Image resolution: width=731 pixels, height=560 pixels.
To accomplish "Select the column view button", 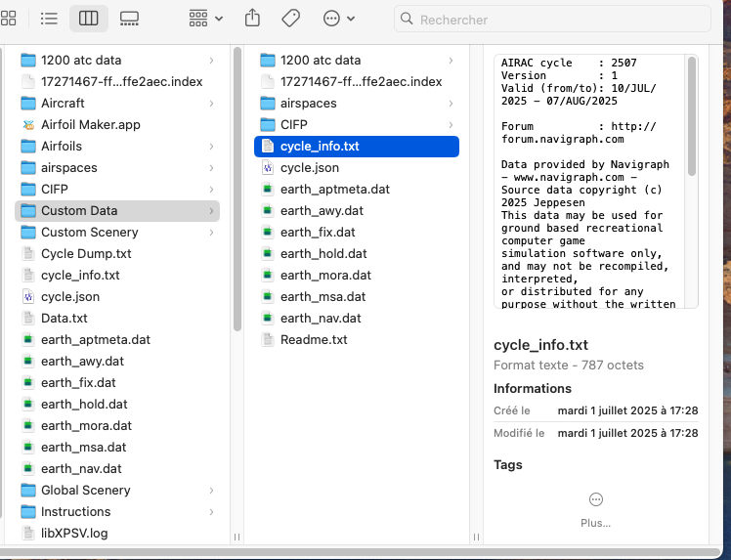I will pos(88,19).
